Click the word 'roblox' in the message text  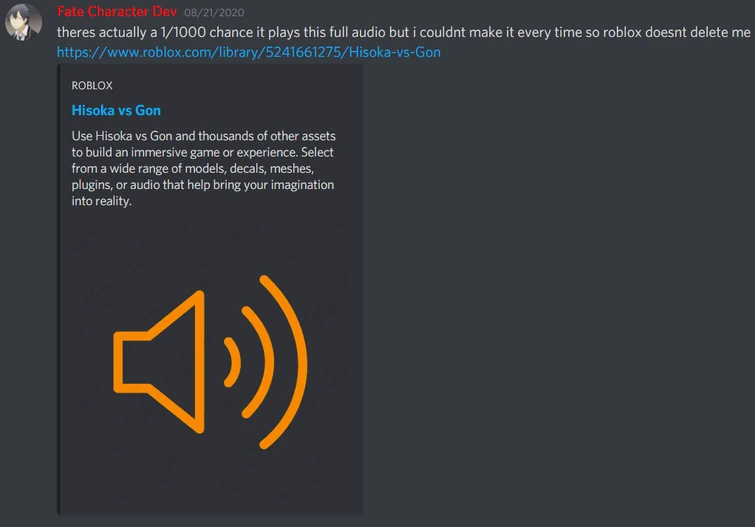(x=622, y=32)
